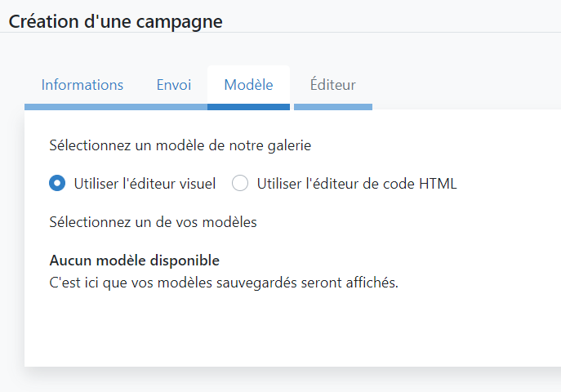This screenshot has height=392, width=561.
Task: Click "Sélectionnez un de vos modèles" text
Action: coord(154,222)
